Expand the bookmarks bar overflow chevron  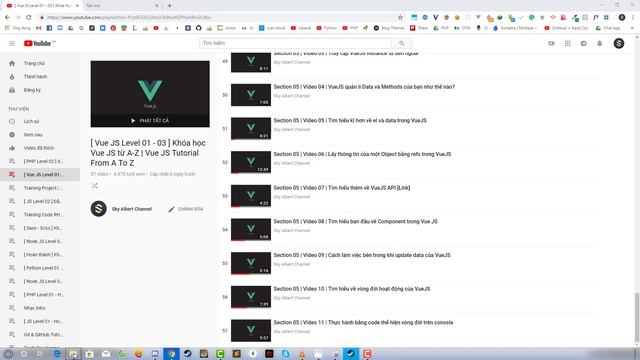(x=632, y=28)
